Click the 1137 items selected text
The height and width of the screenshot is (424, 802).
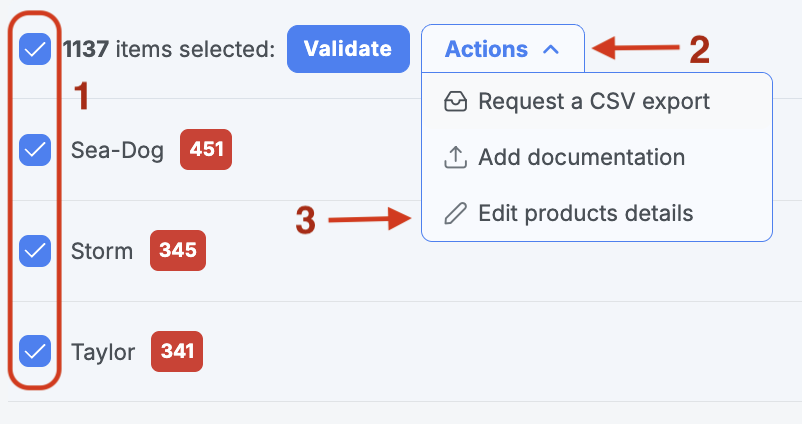pos(169,50)
